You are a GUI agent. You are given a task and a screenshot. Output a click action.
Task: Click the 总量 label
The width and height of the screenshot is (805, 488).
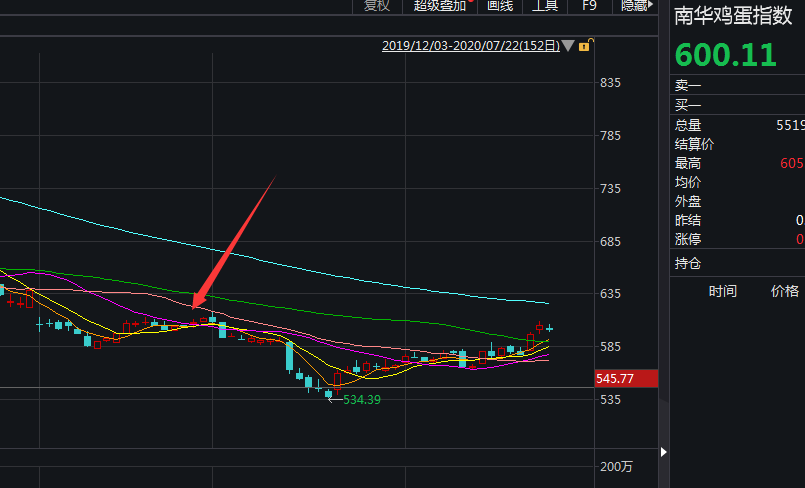coord(688,125)
